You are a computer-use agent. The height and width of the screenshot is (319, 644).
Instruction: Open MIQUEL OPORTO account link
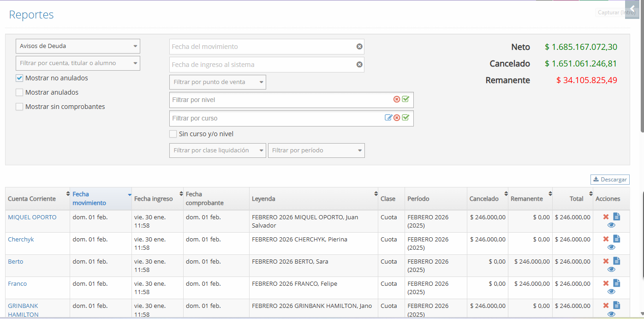pos(32,217)
